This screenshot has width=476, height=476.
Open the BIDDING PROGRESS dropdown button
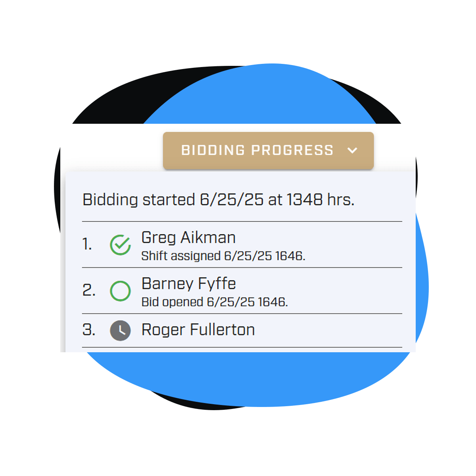[x=269, y=151]
